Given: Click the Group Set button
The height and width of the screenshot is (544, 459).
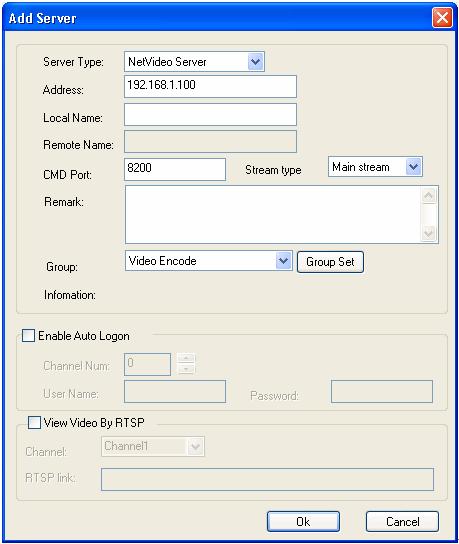Looking at the screenshot, I should (x=330, y=262).
